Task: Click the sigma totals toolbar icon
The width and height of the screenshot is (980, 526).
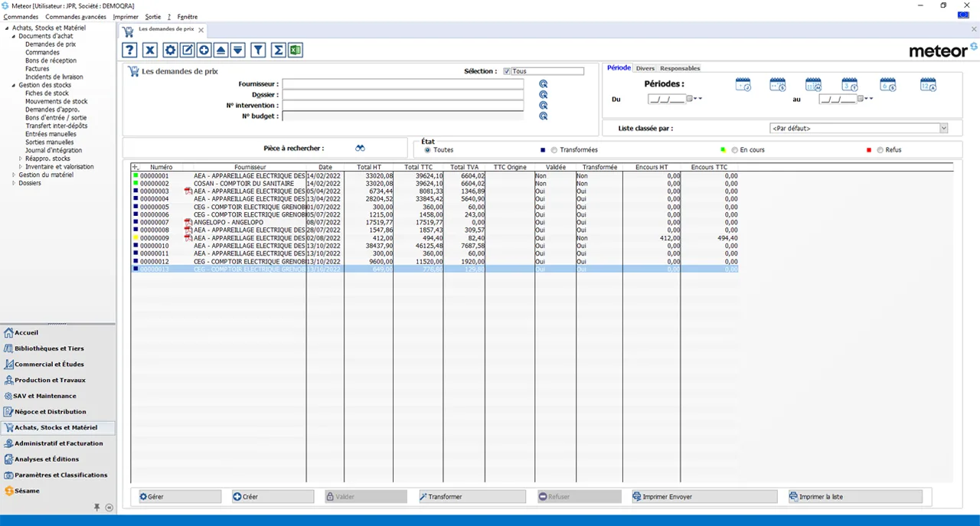Action: click(279, 51)
